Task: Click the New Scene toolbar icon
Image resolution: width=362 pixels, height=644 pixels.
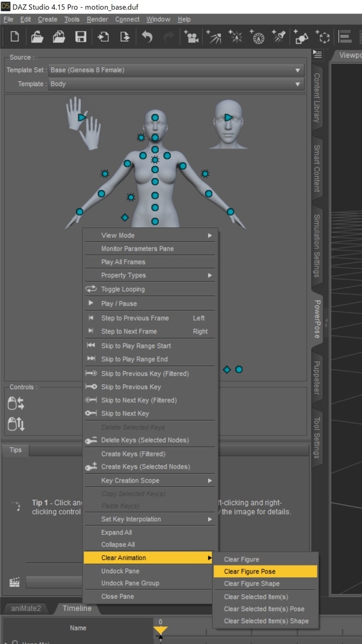Action: tap(14, 36)
